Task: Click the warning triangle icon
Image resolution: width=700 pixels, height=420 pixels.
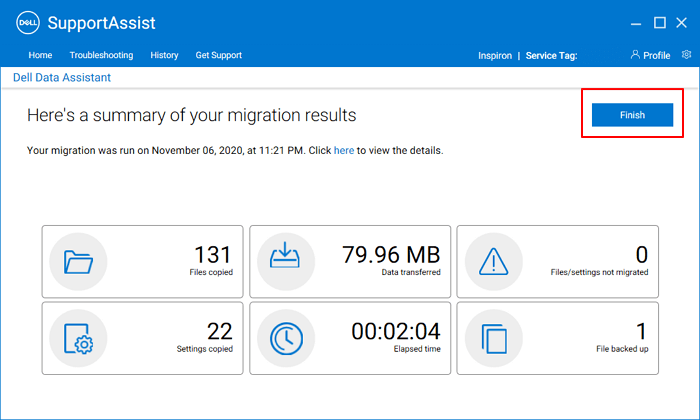Action: coord(494,261)
